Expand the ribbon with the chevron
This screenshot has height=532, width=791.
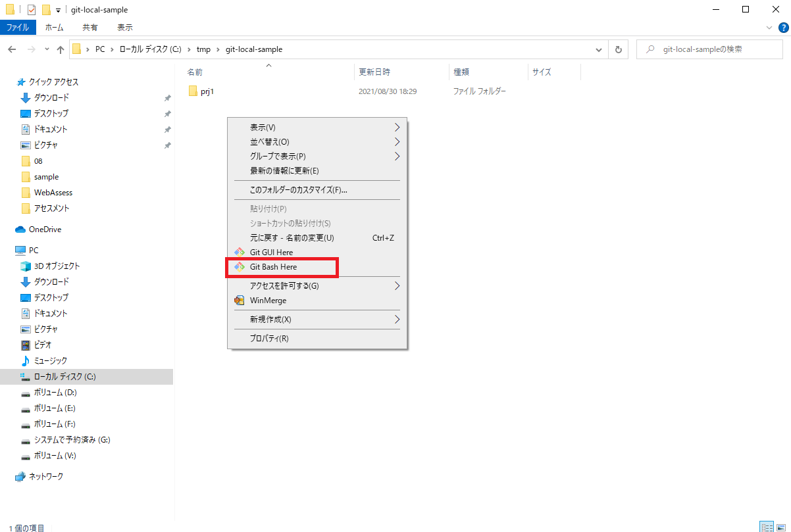[x=770, y=28]
